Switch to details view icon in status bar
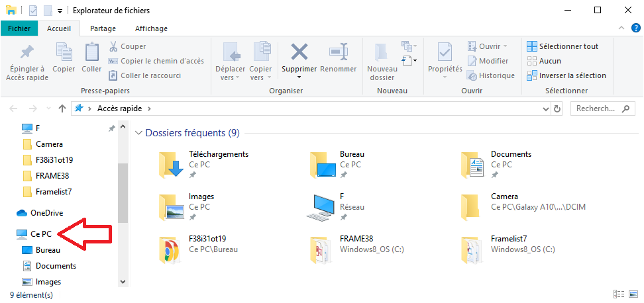 (619, 294)
